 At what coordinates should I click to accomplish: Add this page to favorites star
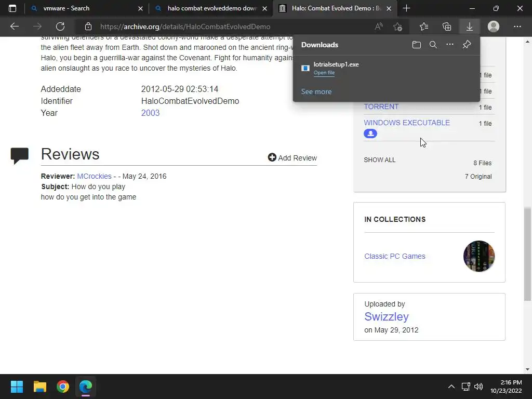coord(397,26)
